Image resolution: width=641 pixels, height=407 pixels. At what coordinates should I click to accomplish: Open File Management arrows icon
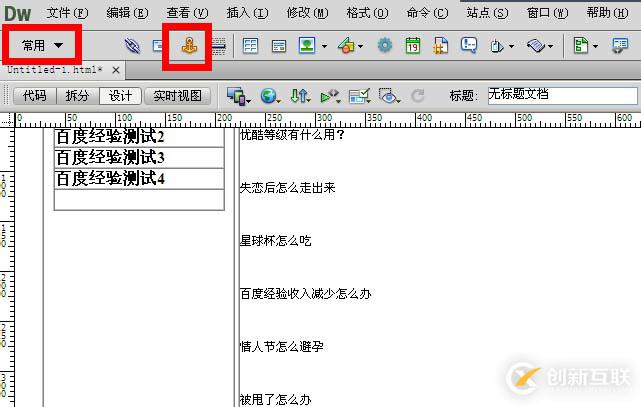click(x=298, y=96)
